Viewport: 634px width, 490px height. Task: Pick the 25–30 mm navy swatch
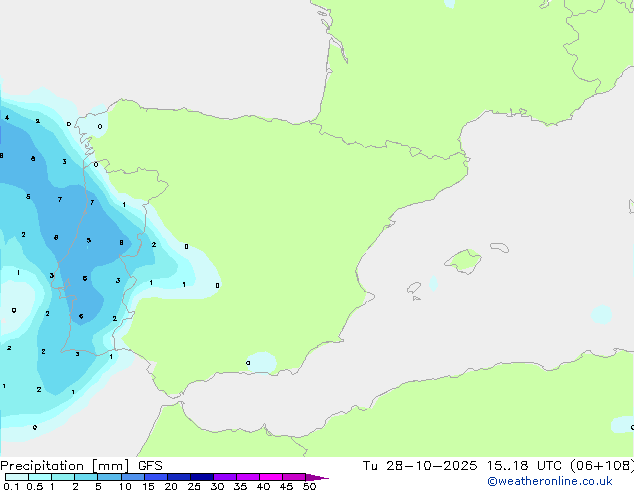201,477
